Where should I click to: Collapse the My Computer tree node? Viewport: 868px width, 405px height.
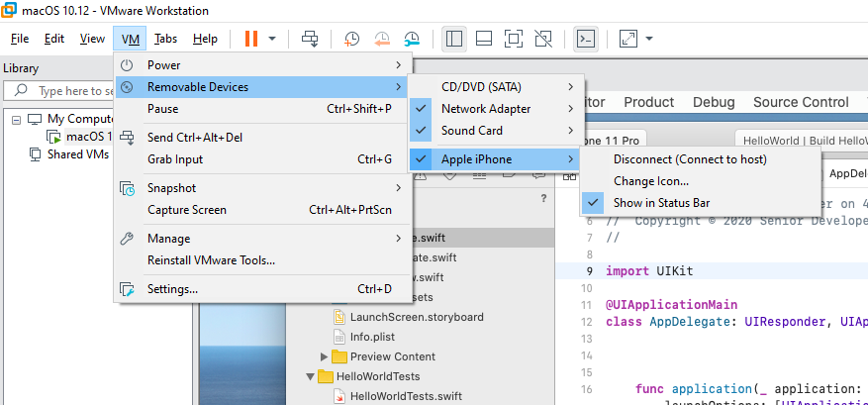16,119
